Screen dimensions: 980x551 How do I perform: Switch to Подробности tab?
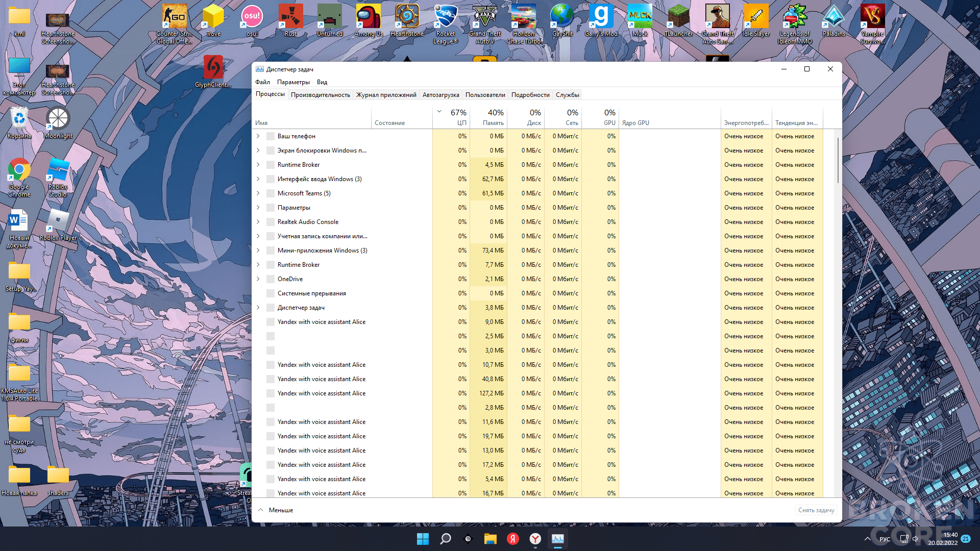(x=530, y=95)
